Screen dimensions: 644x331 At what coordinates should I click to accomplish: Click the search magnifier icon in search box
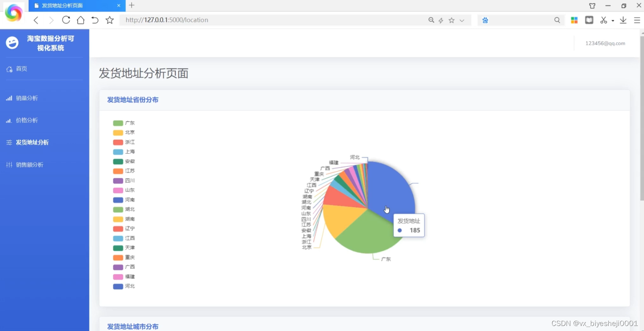coord(557,20)
